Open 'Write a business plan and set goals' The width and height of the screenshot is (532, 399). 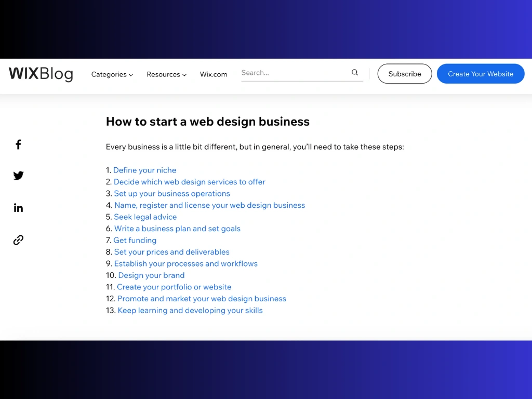[x=177, y=229]
